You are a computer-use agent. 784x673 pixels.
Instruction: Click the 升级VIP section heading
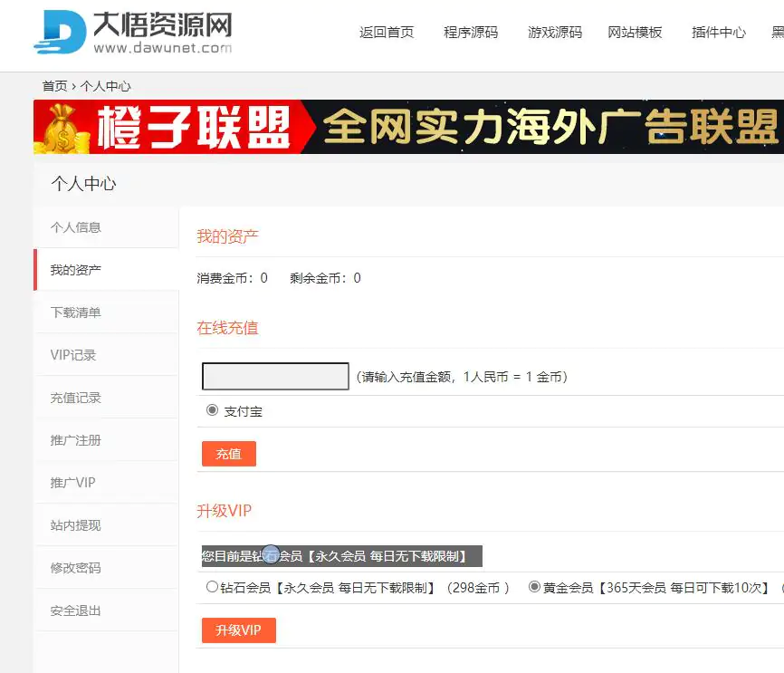pos(224,511)
